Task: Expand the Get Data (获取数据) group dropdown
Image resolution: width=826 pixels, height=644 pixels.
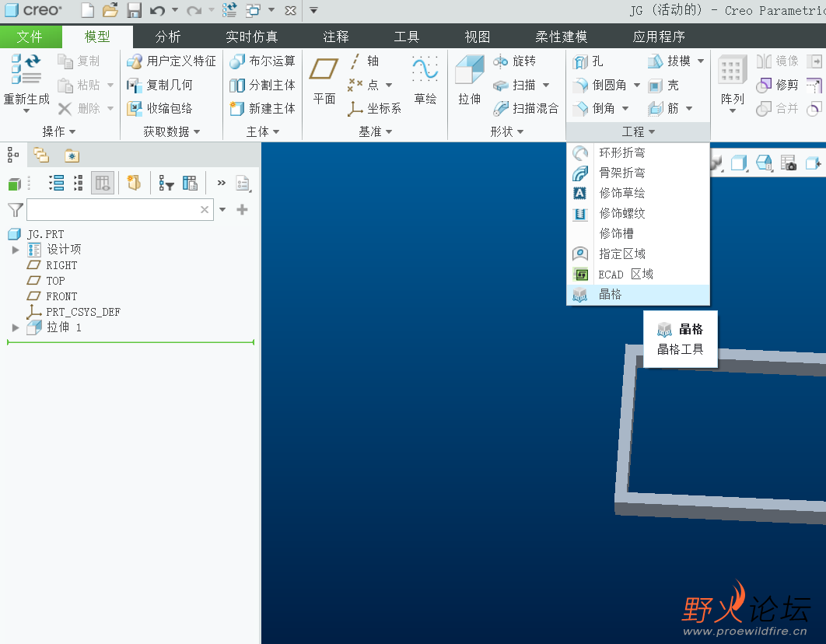Action: (172, 131)
